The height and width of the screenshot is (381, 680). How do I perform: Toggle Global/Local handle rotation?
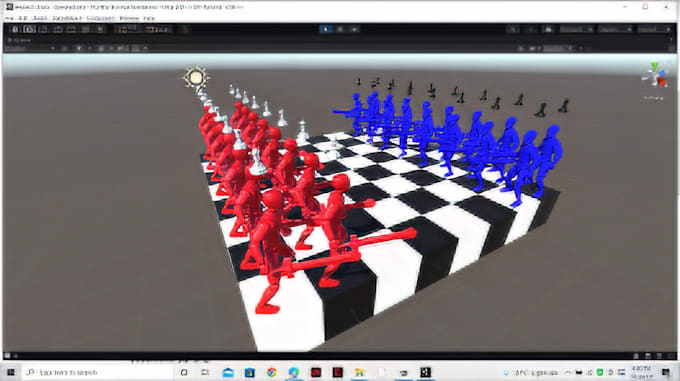point(158,29)
